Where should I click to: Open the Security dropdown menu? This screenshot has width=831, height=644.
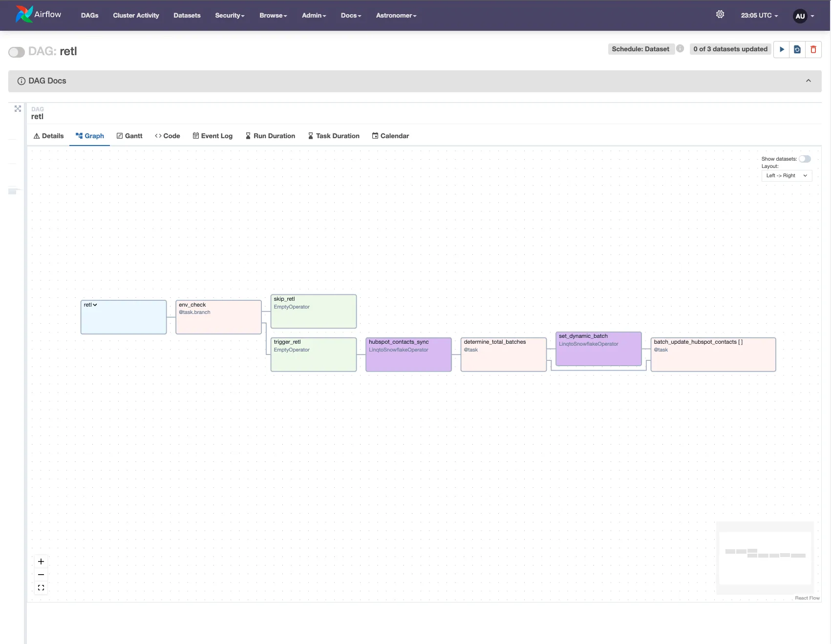230,16
